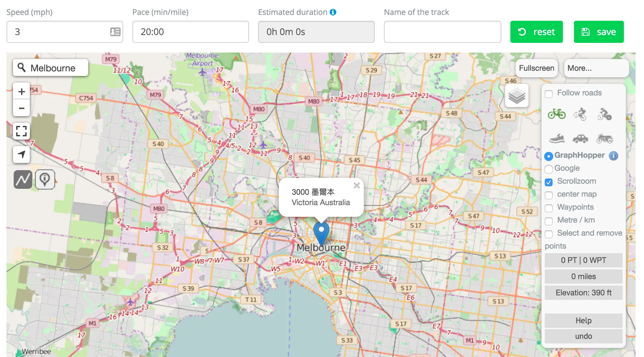Switch routing engine to Google
The height and width of the screenshot is (357, 644).
tap(549, 169)
